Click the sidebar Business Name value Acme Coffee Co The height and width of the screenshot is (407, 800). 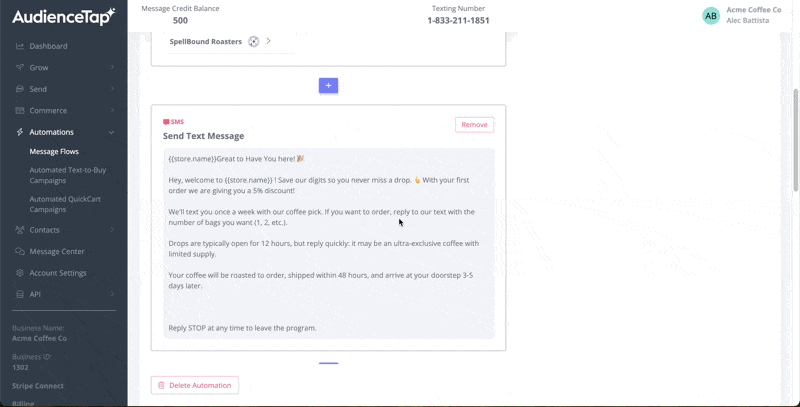pos(39,338)
